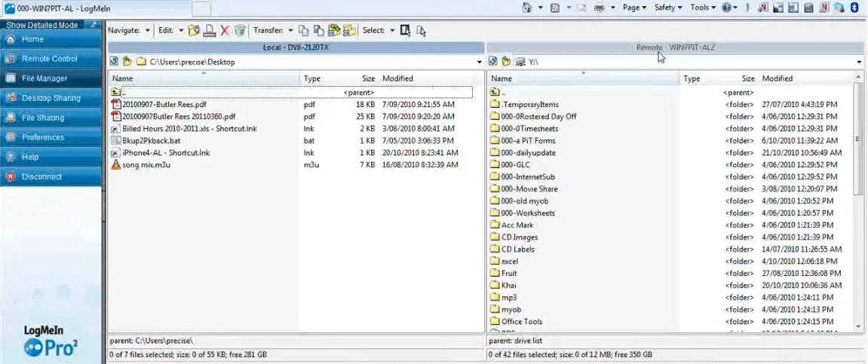Click the Bluetooth icon in browser toolbar
The width and height of the screenshot is (868, 364).
(x=854, y=8)
